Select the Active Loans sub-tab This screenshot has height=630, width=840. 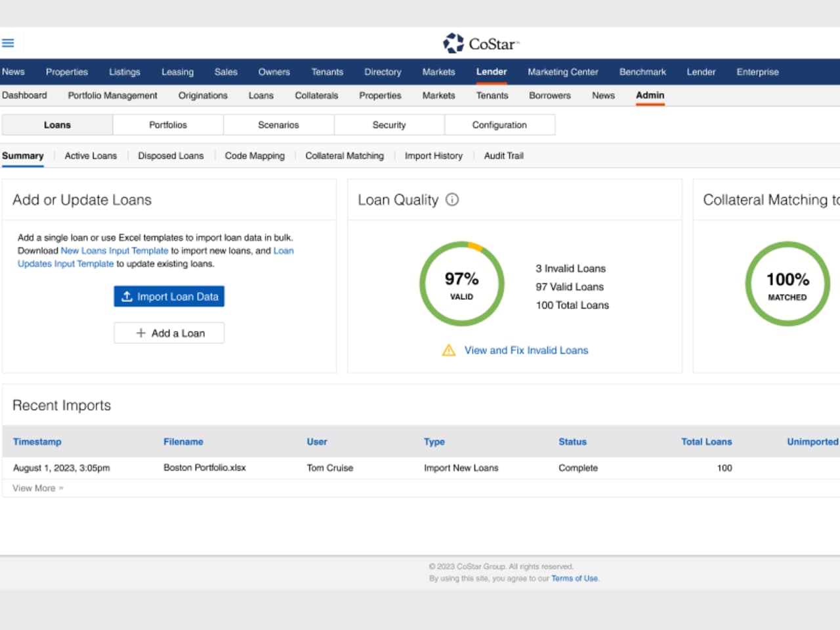coord(91,156)
